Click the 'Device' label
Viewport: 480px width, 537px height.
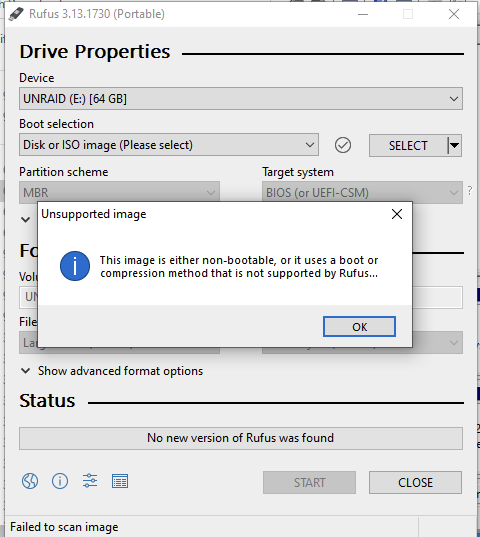(x=37, y=78)
